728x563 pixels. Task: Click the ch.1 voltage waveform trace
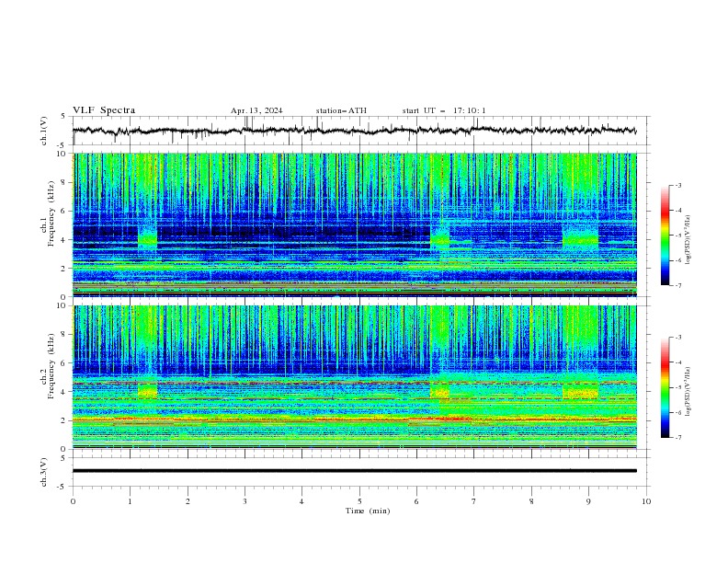[x=354, y=131]
